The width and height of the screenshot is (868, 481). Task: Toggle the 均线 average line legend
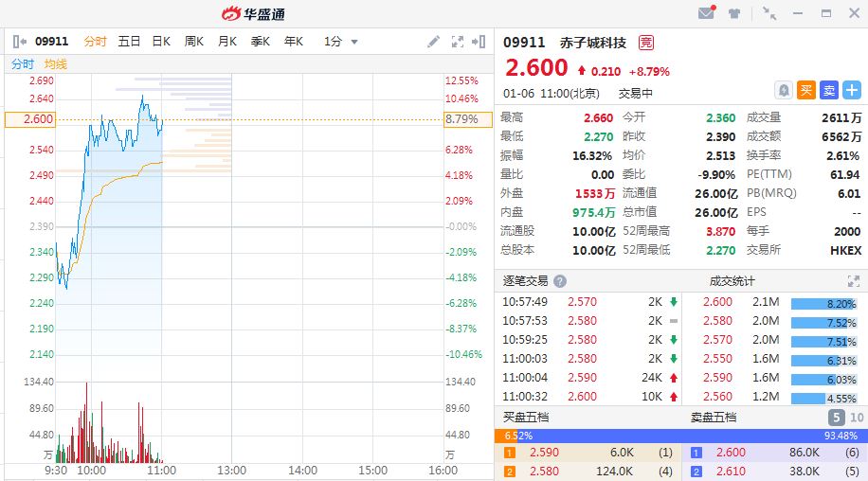[55, 64]
